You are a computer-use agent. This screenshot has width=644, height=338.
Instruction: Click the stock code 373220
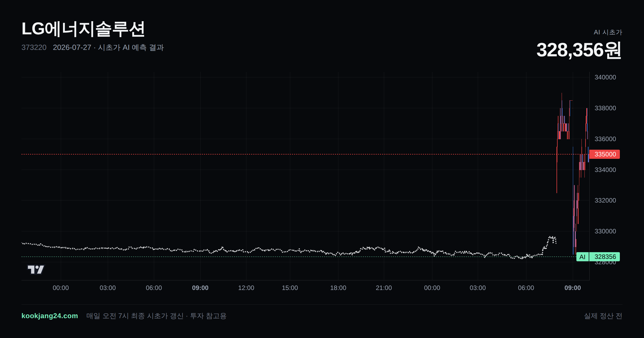[34, 47]
